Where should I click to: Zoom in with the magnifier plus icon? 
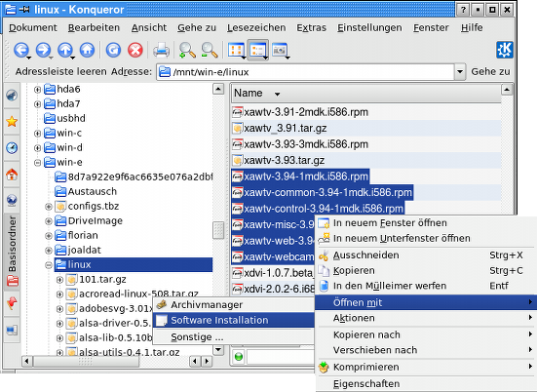187,51
